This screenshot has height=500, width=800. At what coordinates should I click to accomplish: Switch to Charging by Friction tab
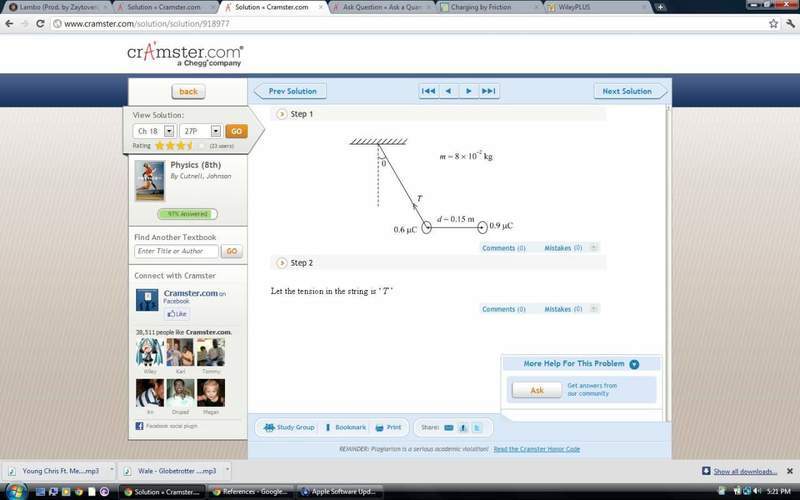(x=488, y=7)
